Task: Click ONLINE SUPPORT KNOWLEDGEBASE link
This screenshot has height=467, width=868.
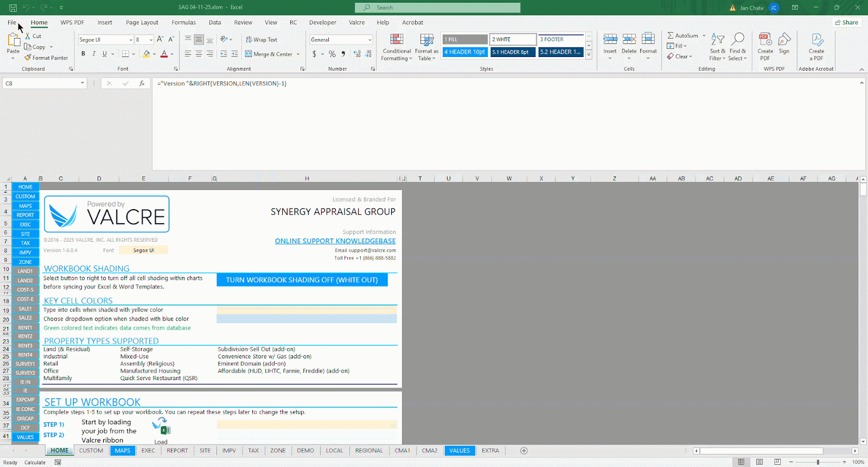Action: pos(335,241)
